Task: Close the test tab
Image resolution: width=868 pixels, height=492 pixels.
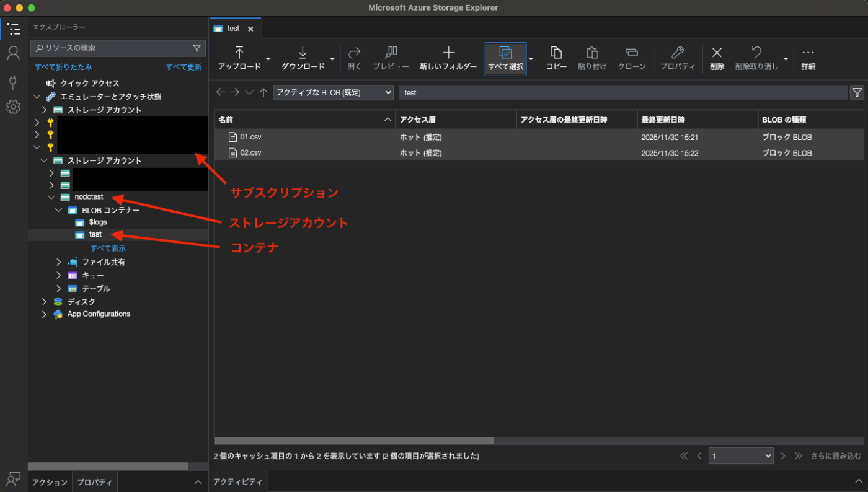Action: point(250,29)
